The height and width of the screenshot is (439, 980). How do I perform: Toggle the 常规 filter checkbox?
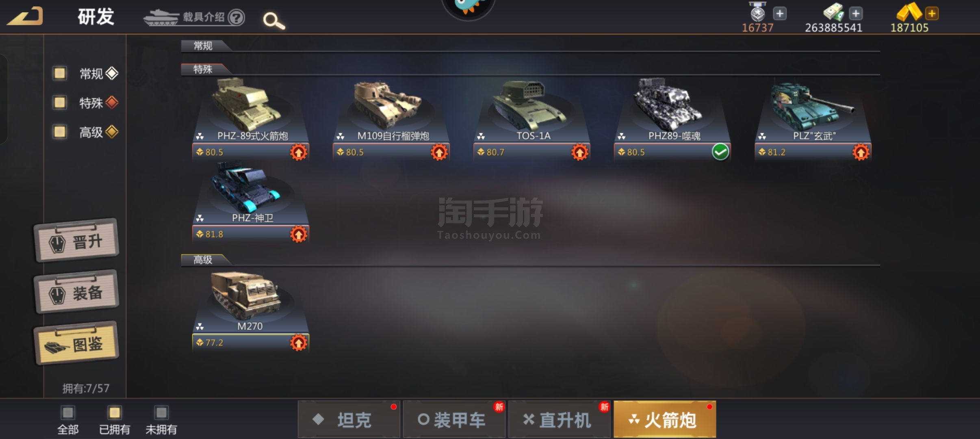pyautogui.click(x=60, y=73)
